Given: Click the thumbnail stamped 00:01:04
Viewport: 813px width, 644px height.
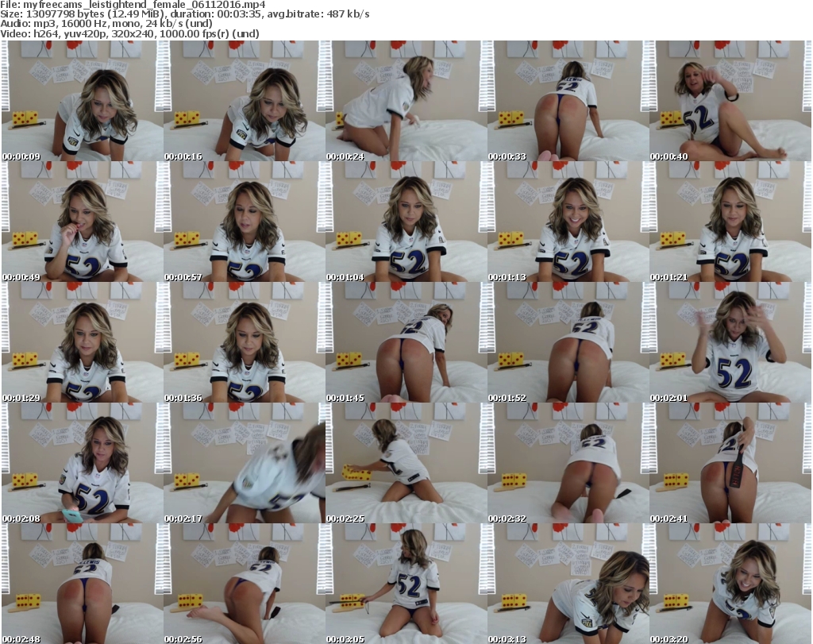Looking at the screenshot, I should pos(406,222).
